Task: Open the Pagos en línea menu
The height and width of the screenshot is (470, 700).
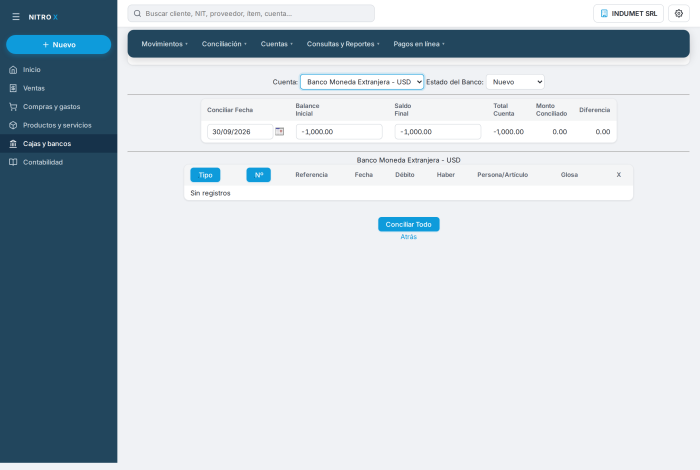Action: [x=419, y=44]
